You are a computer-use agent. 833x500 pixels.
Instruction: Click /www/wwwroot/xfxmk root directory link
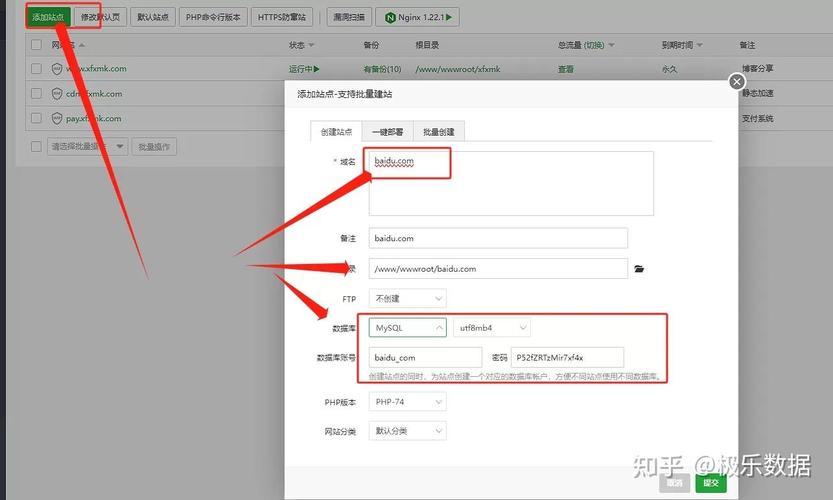[x=458, y=69]
